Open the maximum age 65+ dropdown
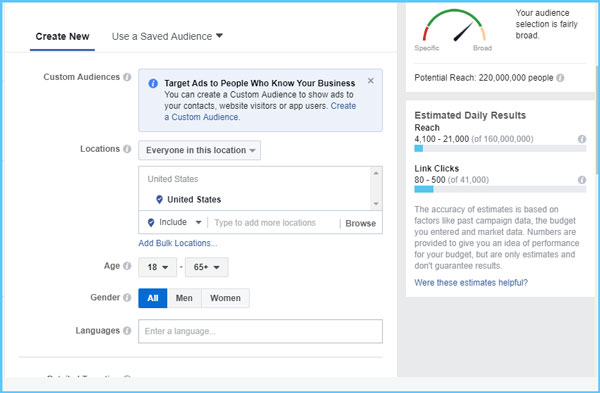This screenshot has height=393, width=600. [x=207, y=267]
